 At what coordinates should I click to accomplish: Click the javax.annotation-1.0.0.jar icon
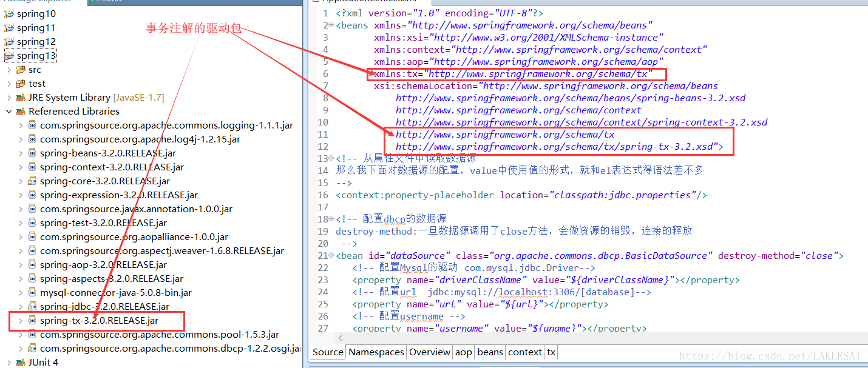[x=32, y=209]
